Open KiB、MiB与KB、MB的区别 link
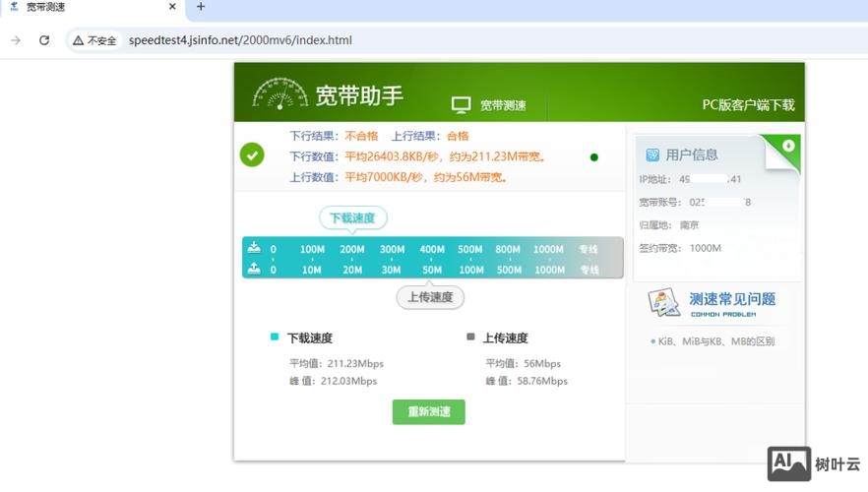The image size is (868, 492). tap(715, 341)
